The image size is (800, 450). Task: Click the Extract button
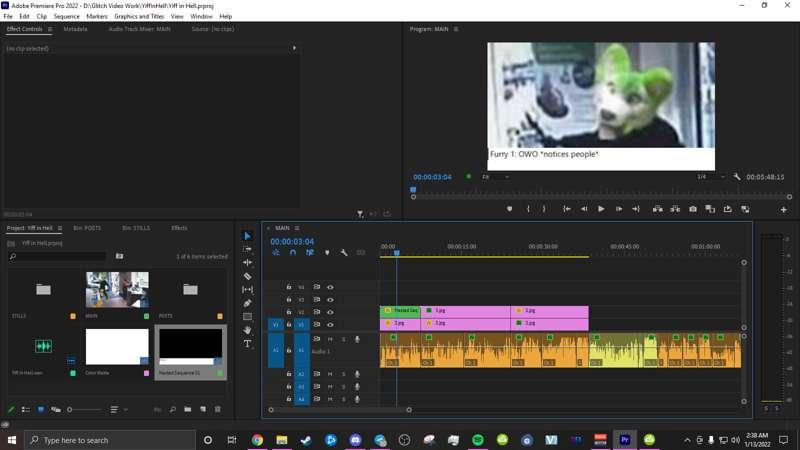tap(675, 209)
